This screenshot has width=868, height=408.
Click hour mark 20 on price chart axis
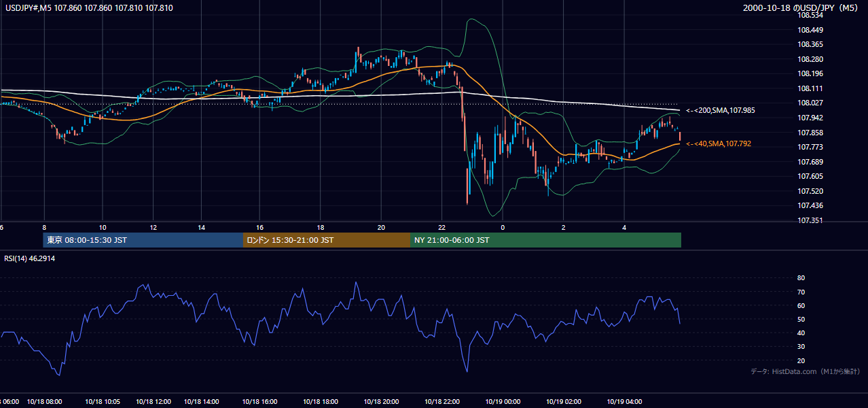pos(381,226)
